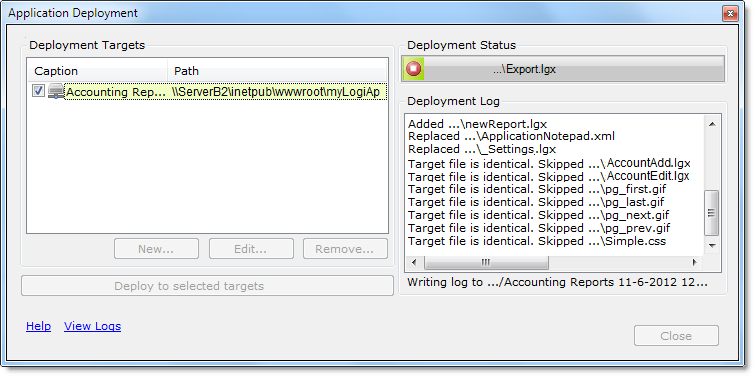754x376 pixels.
Task: Click the log horizontal scrollbar thumb
Action: [x=486, y=263]
